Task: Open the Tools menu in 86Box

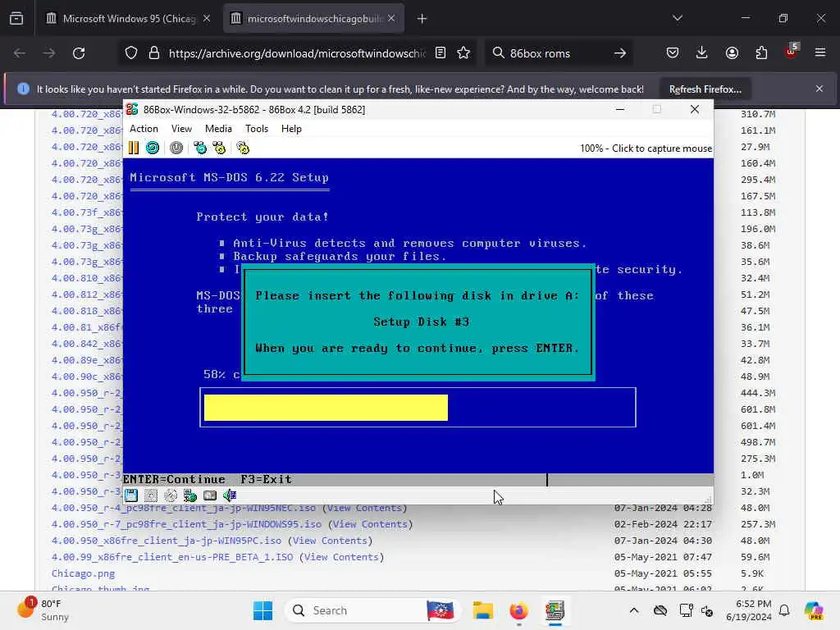Action: coord(257,129)
